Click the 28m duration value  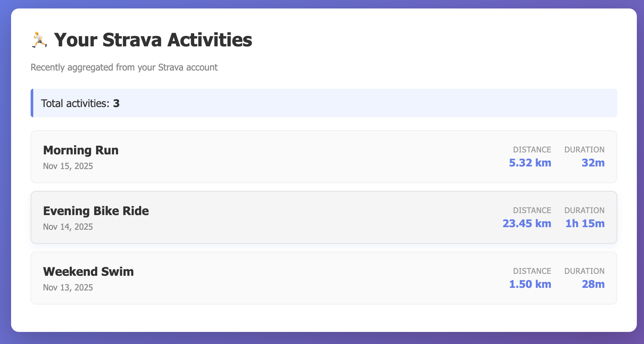tap(593, 284)
